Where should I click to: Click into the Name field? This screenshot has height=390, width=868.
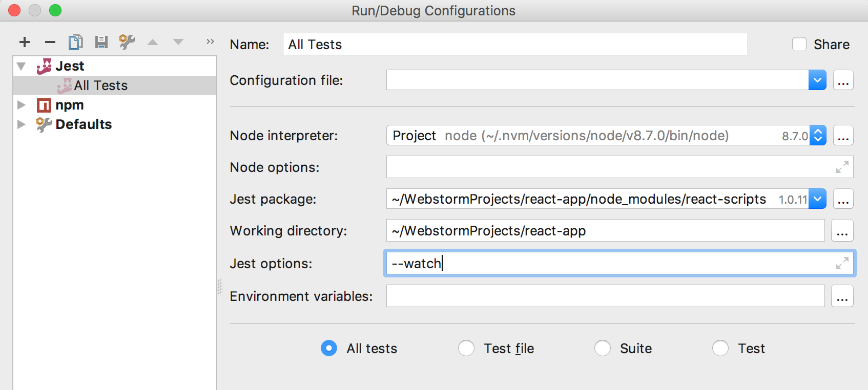[x=515, y=44]
